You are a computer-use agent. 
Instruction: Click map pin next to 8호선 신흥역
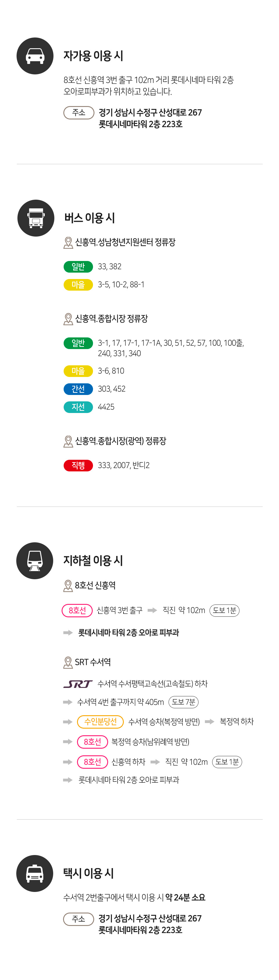68,586
